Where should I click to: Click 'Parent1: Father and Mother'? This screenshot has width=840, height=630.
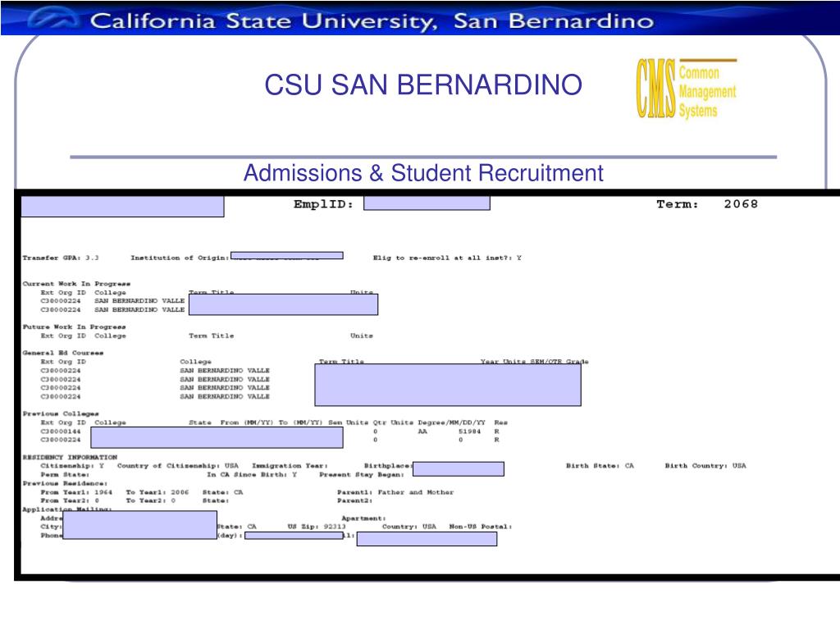pos(395,492)
